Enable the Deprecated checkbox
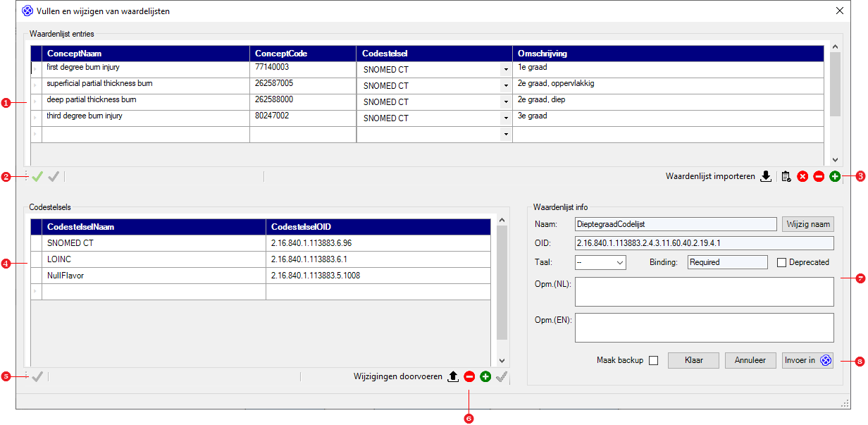 [781, 262]
